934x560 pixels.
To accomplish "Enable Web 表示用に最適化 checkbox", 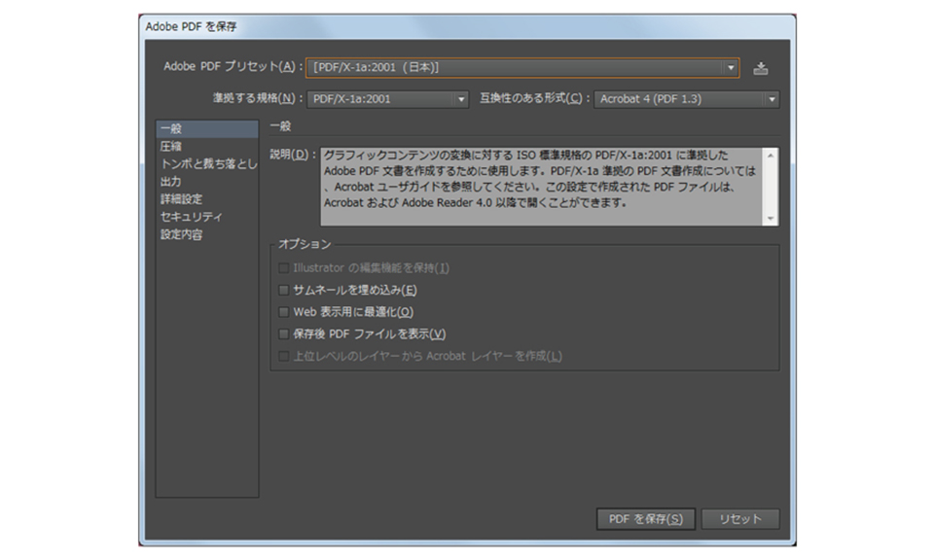I will click(283, 312).
